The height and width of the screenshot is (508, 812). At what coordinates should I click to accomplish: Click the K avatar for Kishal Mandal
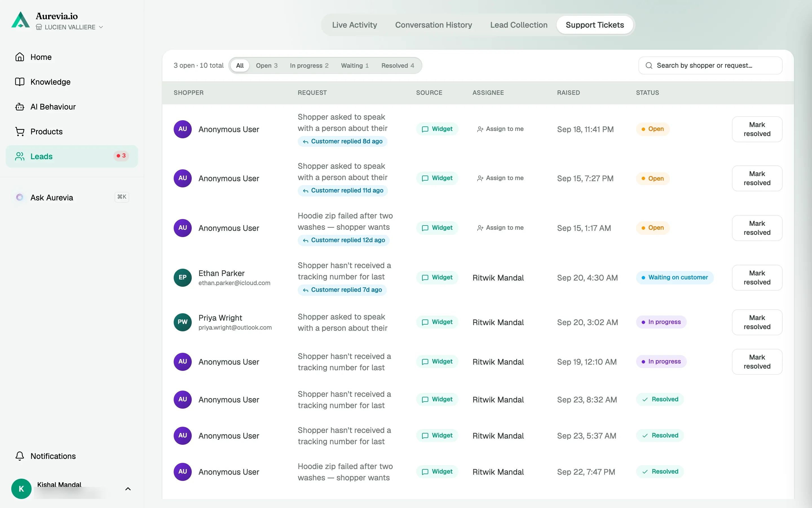tap(21, 489)
